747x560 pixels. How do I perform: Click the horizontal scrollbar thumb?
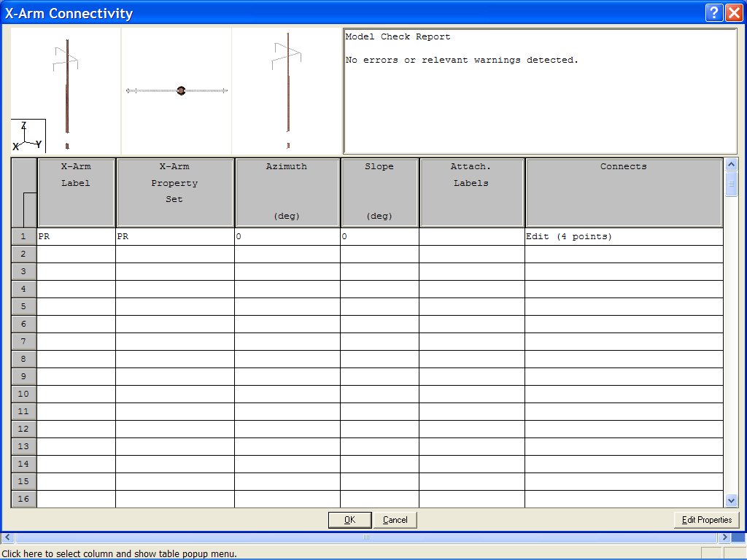click(x=366, y=537)
